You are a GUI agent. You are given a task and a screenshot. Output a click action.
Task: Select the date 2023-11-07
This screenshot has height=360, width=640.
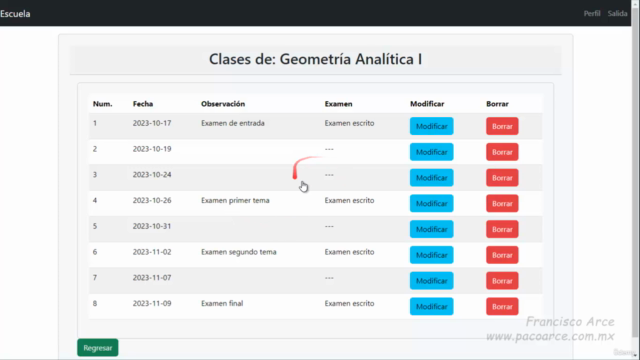tap(152, 277)
